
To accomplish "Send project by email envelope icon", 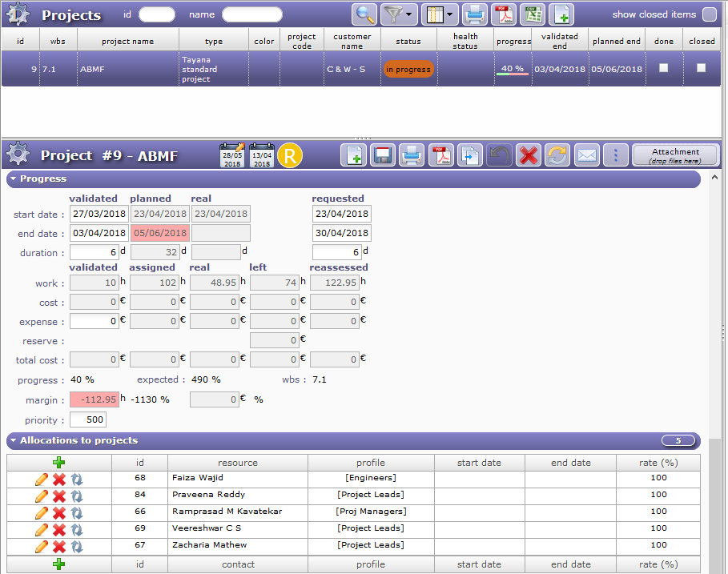I will point(587,155).
